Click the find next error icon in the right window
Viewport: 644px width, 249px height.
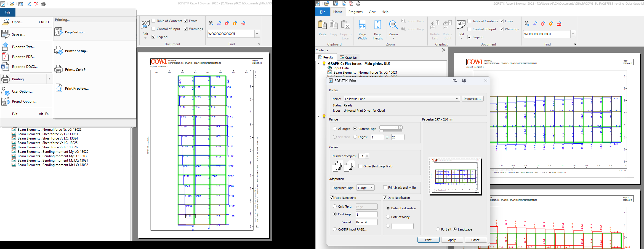pyautogui.click(x=543, y=24)
